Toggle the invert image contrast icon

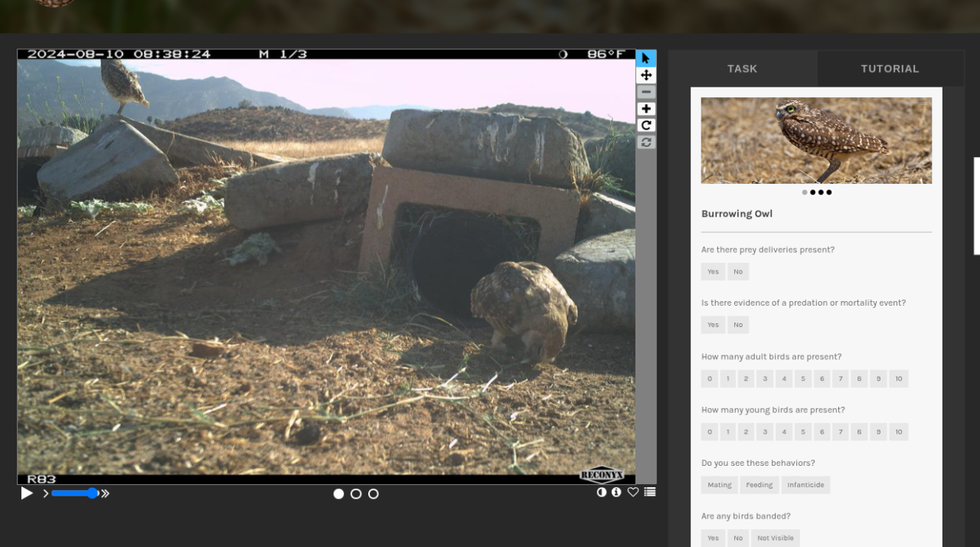(602, 492)
